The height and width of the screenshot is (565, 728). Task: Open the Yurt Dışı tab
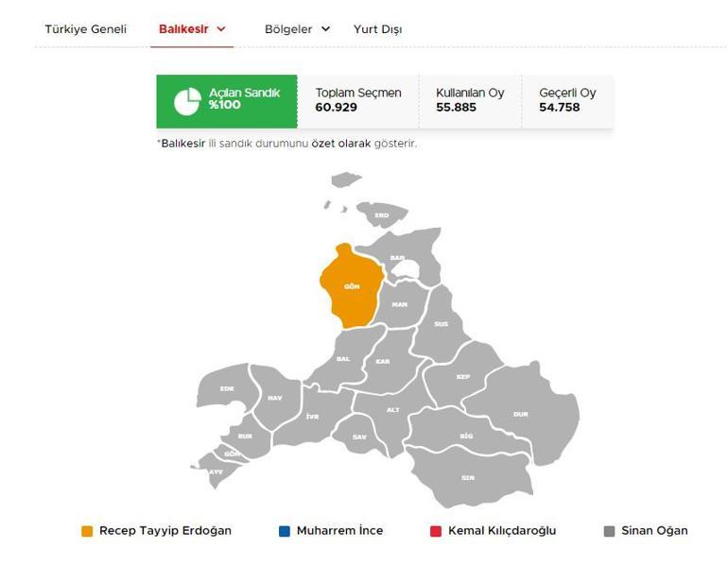pyautogui.click(x=377, y=29)
